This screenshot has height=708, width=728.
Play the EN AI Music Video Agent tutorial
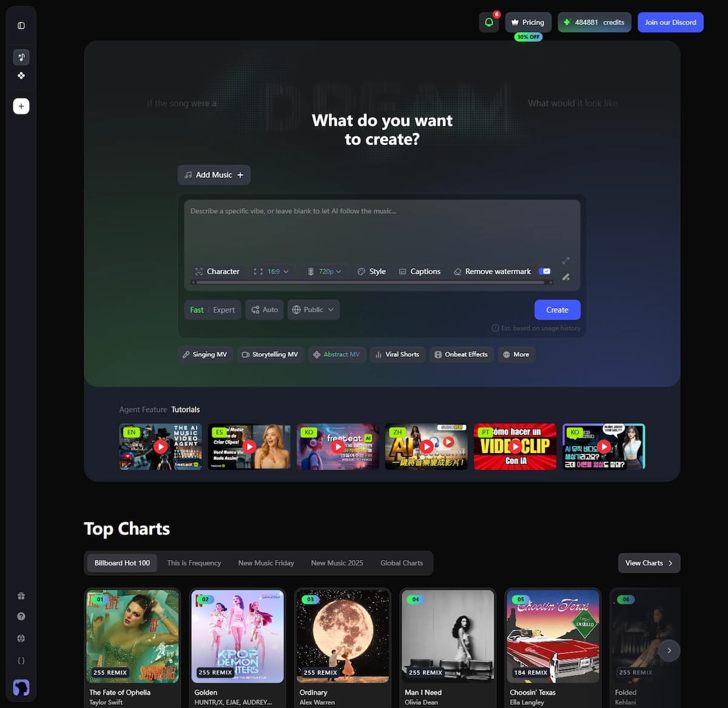pos(160,447)
